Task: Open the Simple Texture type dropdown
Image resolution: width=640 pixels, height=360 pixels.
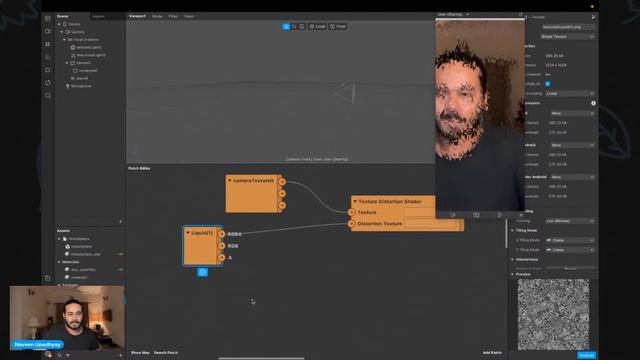Action: (568, 37)
